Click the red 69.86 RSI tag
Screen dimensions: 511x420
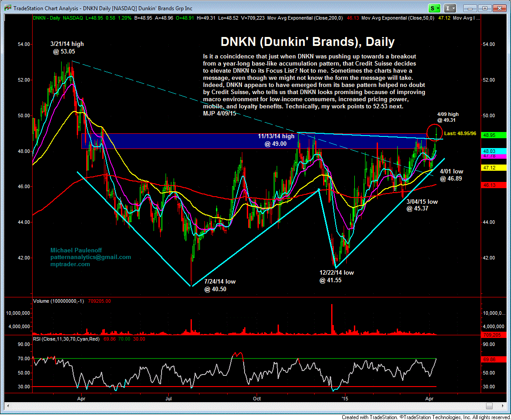click(x=494, y=359)
